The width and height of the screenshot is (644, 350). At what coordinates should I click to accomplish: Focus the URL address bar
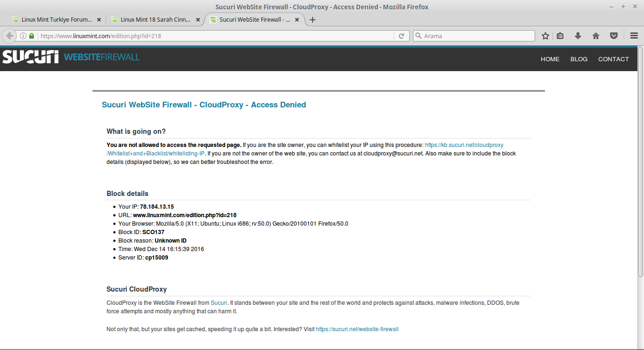pos(215,36)
